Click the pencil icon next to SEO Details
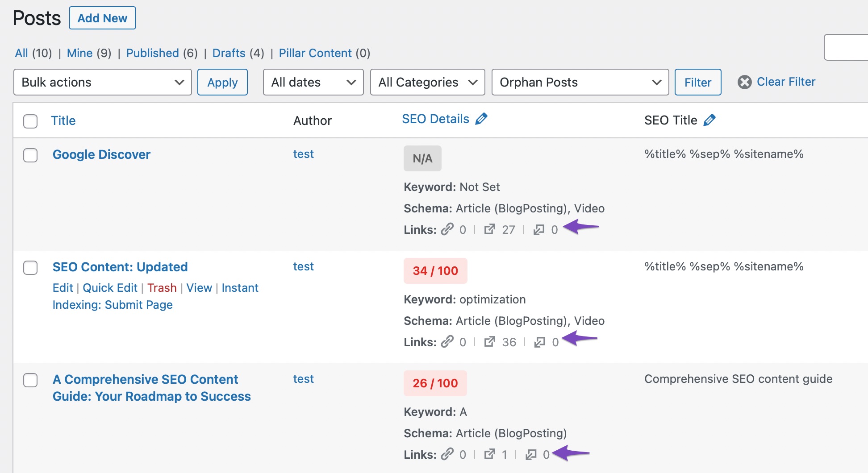This screenshot has height=473, width=868. pos(481,119)
